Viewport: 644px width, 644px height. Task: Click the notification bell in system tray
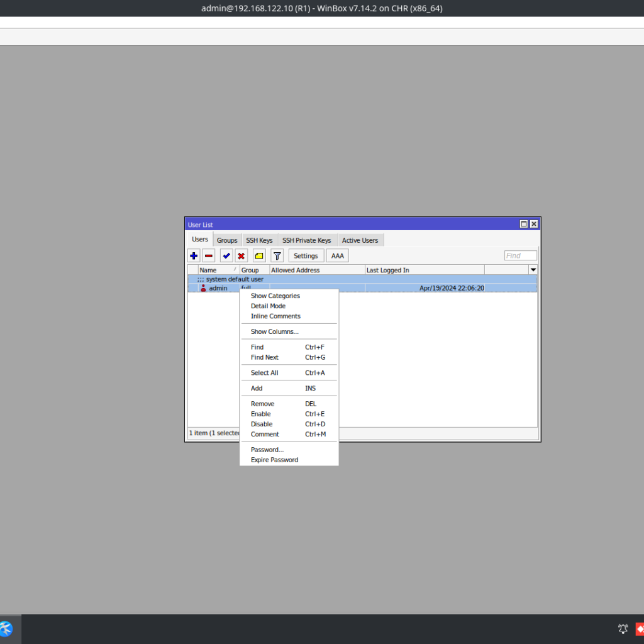point(623,629)
